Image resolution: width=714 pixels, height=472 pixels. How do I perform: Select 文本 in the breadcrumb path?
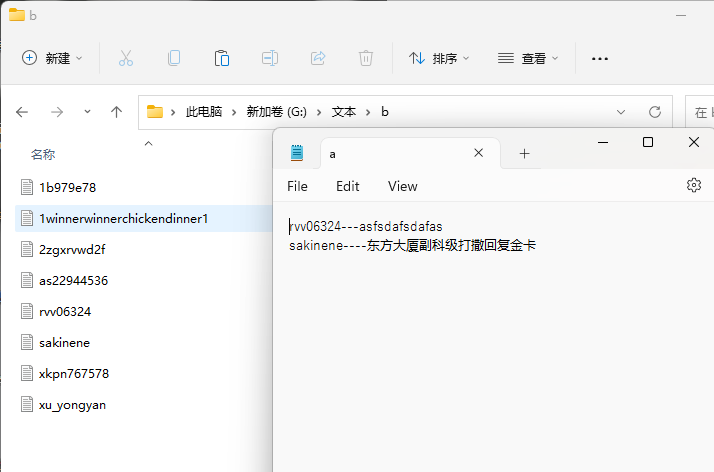click(344, 112)
